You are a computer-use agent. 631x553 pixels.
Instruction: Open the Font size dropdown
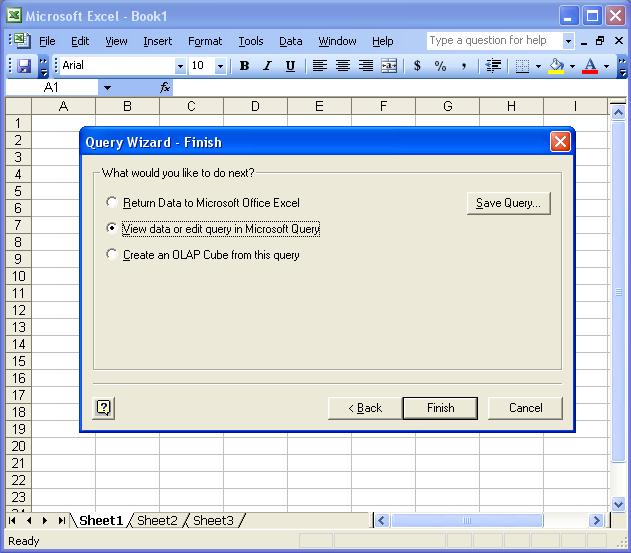click(220, 66)
